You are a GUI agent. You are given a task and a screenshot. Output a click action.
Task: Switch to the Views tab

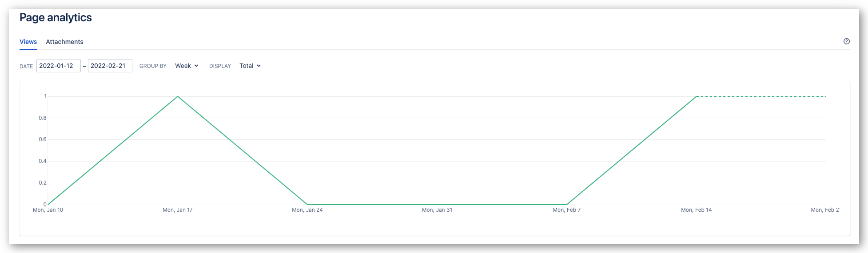pos(28,42)
